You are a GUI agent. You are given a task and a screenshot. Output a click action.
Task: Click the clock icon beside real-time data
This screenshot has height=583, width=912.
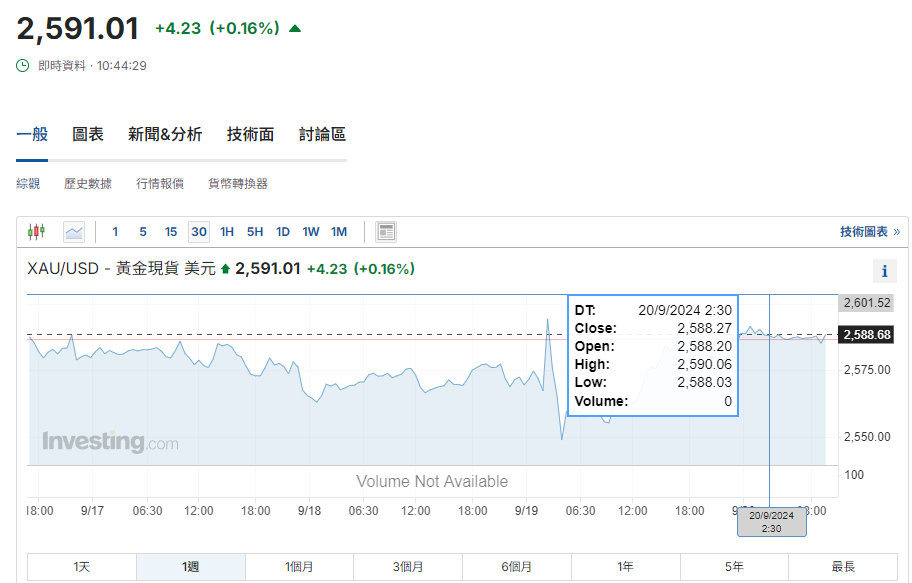(x=23, y=66)
